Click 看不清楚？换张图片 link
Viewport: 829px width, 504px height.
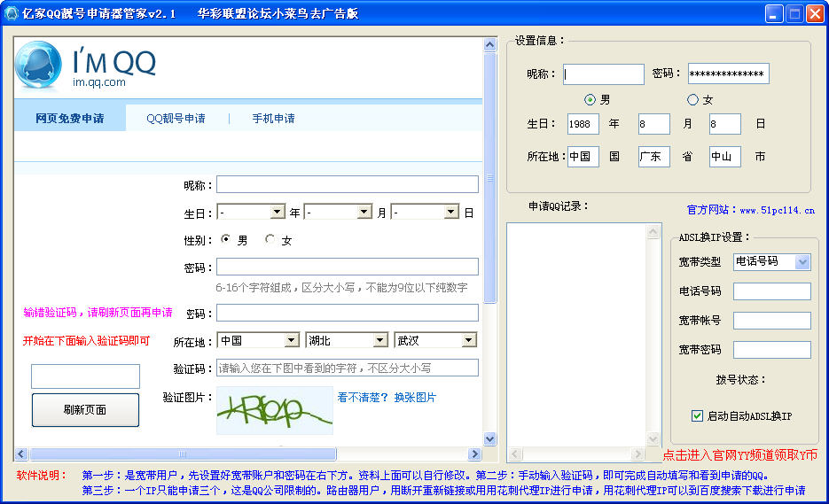click(387, 398)
